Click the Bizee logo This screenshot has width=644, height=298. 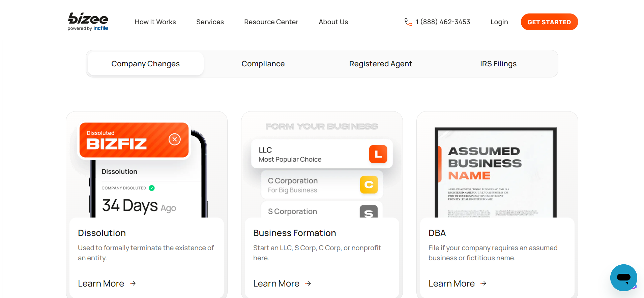click(88, 21)
